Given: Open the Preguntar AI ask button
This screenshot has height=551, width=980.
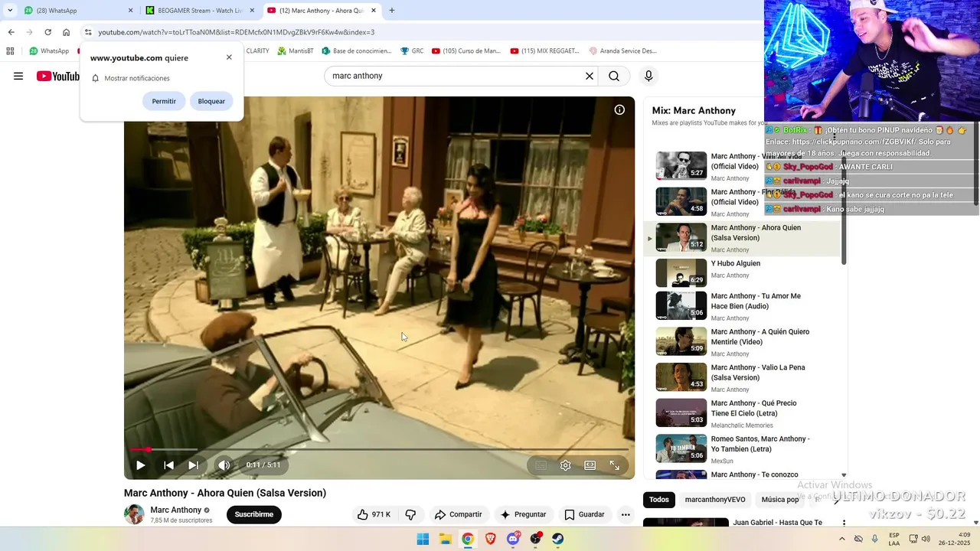Looking at the screenshot, I should 523,514.
